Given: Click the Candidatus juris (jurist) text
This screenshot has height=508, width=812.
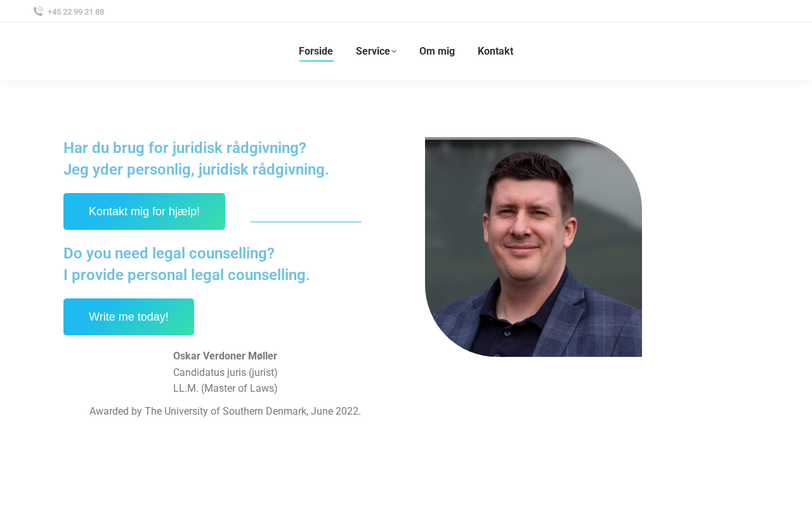Looking at the screenshot, I should 225,373.
